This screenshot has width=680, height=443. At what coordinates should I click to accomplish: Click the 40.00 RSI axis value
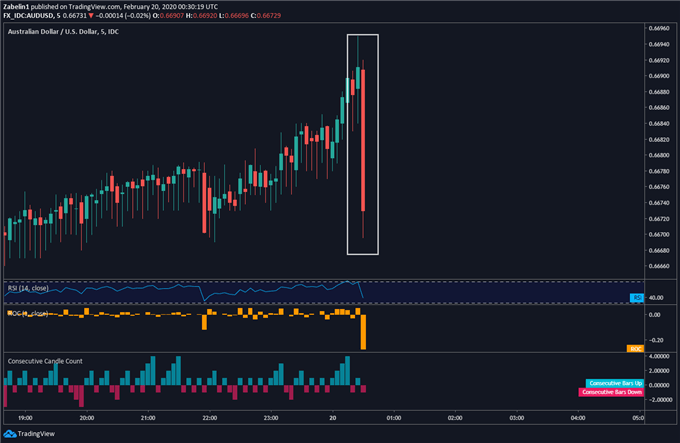[x=656, y=298]
